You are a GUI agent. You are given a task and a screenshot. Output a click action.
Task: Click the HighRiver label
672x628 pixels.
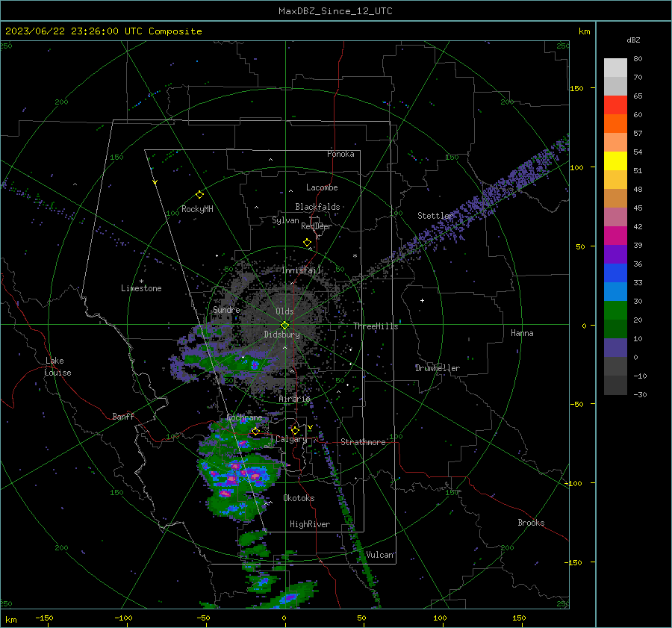(x=309, y=524)
